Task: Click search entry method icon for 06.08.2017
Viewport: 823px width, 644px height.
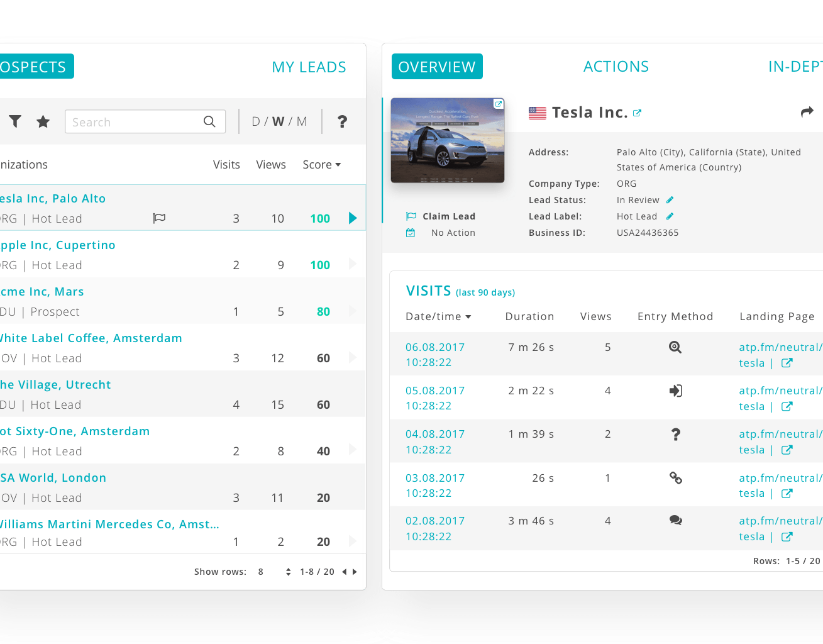Action: point(675,347)
